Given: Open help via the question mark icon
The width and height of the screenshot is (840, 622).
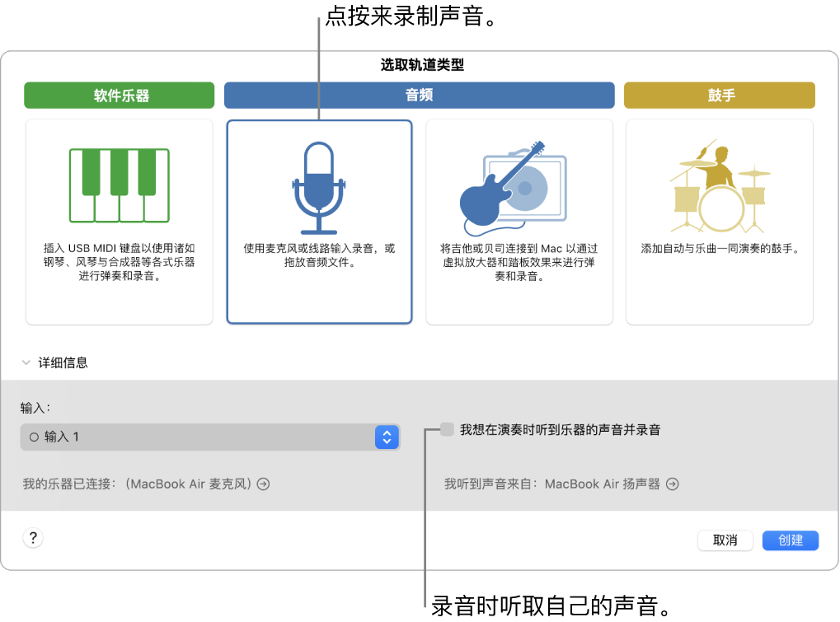Looking at the screenshot, I should point(33,537).
